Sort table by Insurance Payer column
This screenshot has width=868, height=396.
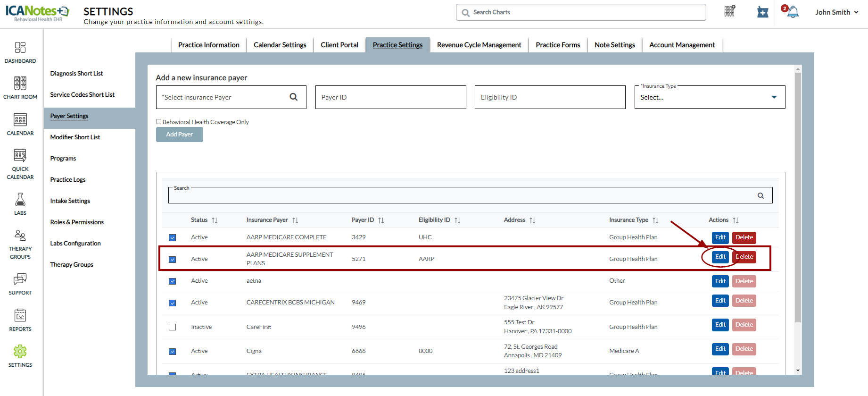click(x=295, y=220)
